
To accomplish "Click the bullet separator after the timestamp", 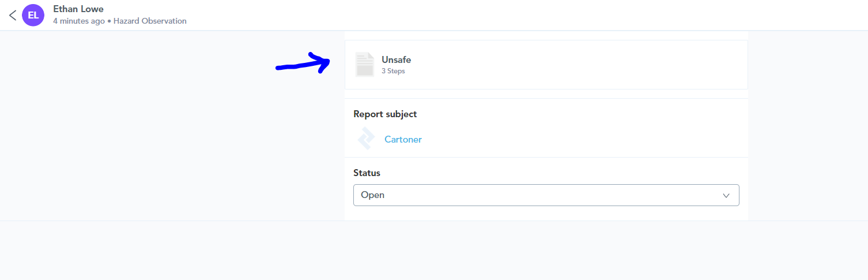I will [109, 21].
